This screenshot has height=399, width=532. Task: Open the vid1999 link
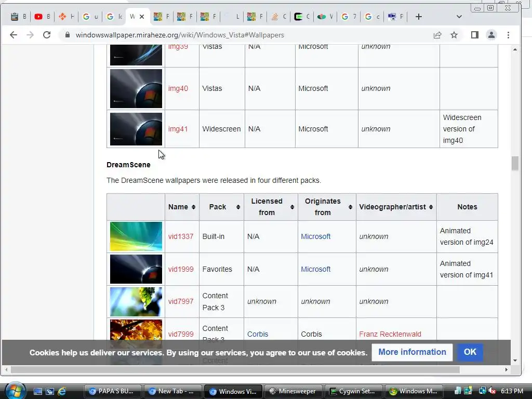pyautogui.click(x=181, y=269)
